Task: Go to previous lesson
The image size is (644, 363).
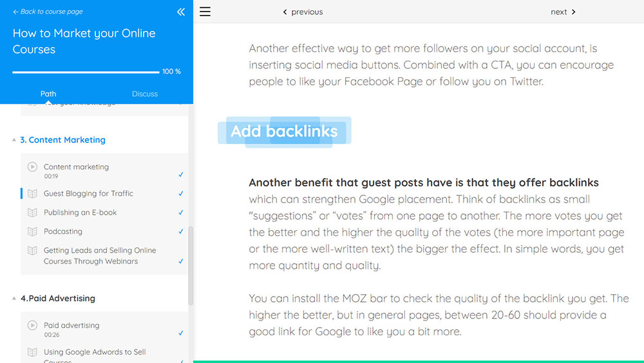Action: pyautogui.click(x=303, y=12)
